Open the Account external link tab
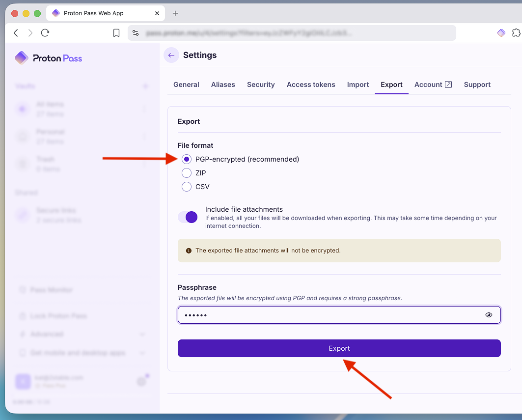This screenshot has width=522, height=420. click(x=433, y=84)
